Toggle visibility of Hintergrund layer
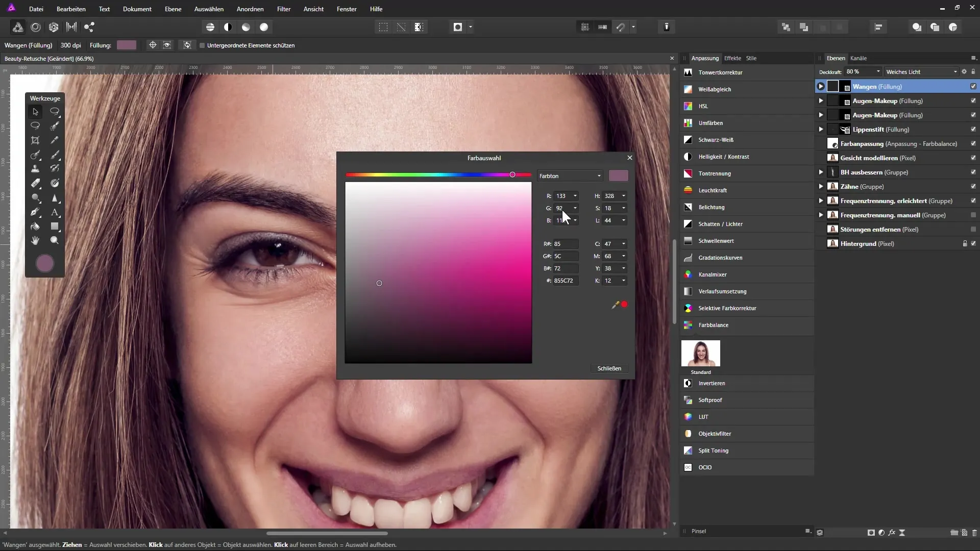980x551 pixels. [973, 244]
